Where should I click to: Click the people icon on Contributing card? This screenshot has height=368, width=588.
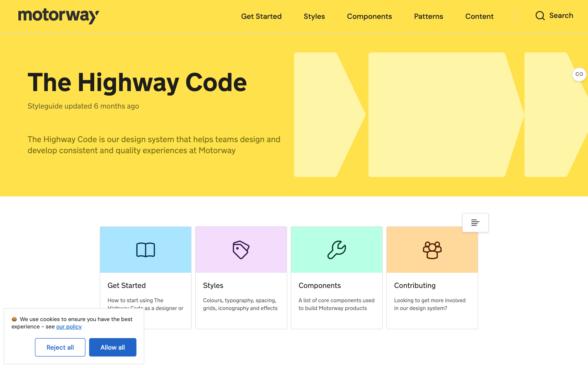click(x=432, y=250)
